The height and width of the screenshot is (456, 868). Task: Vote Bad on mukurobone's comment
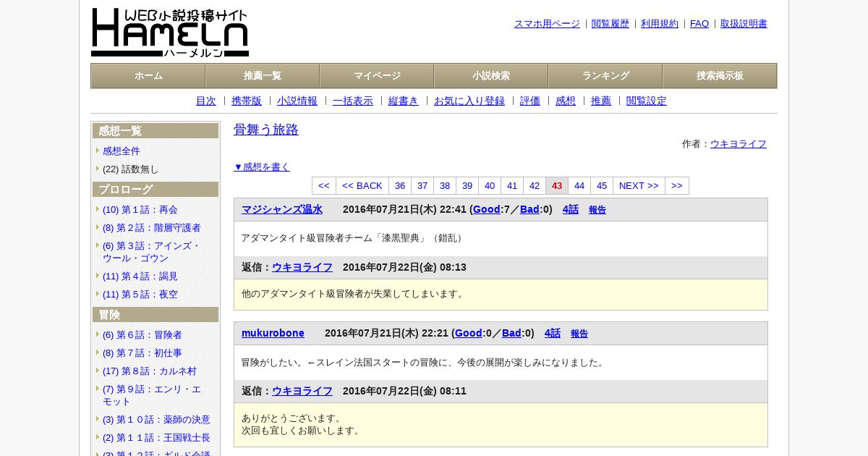pos(511,333)
